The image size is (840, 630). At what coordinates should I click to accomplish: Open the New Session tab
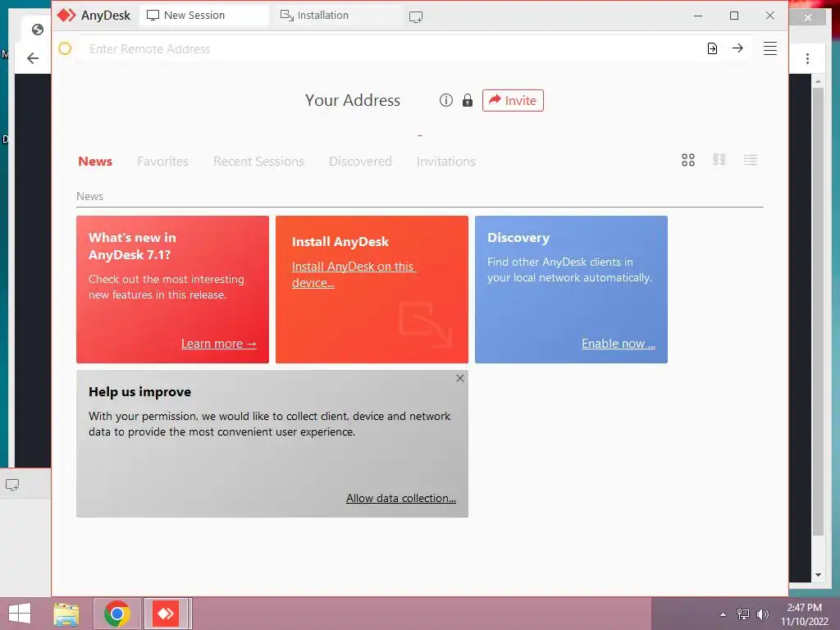pyautogui.click(x=203, y=16)
